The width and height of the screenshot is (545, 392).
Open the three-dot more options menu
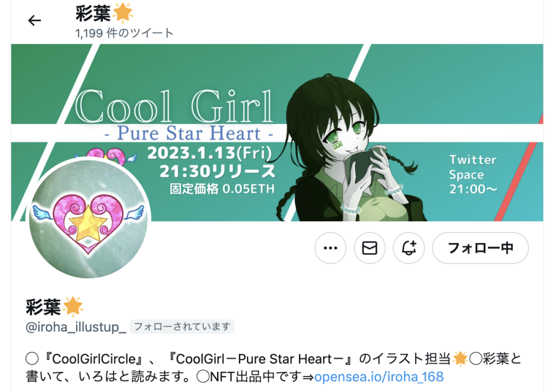coord(330,248)
